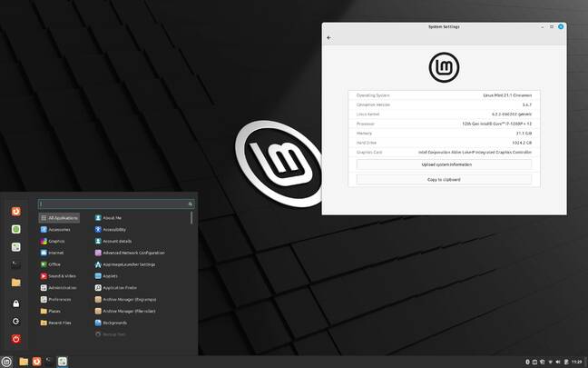
Task: Click the Linux Kernel version value
Action: (512, 114)
